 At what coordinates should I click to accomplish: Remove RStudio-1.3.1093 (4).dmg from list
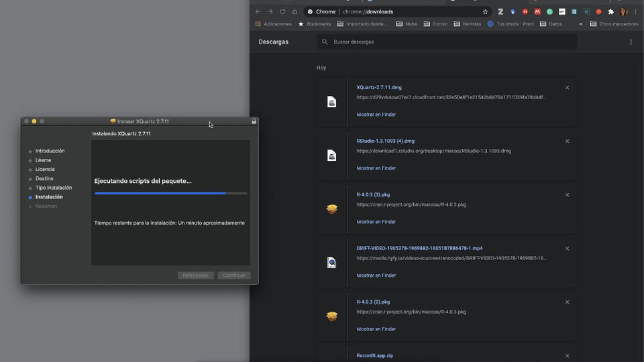tap(568, 141)
